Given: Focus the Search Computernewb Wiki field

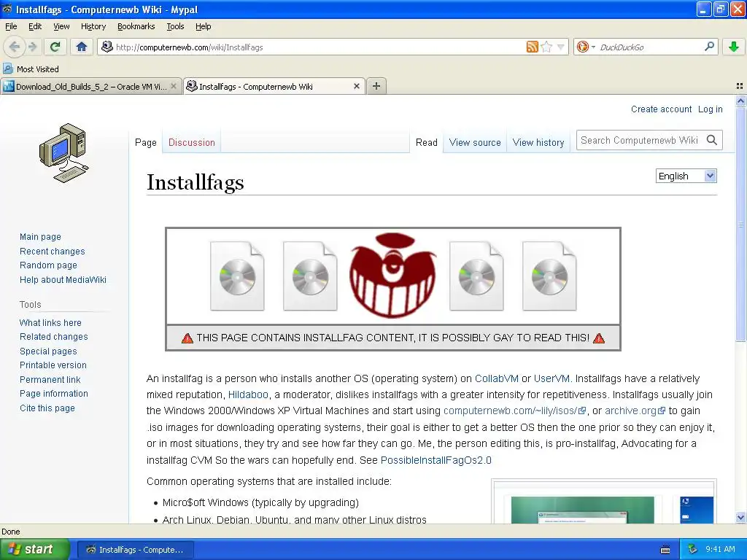Looking at the screenshot, I should click(640, 140).
